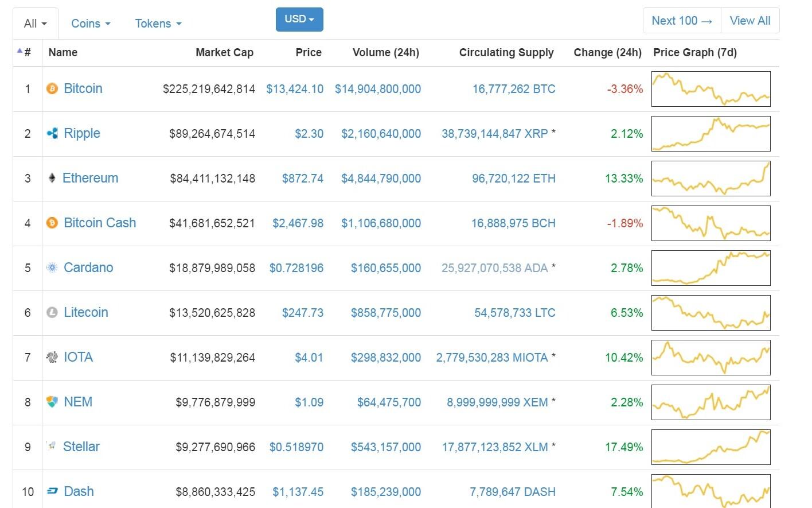Viewport: 812px width, 508px height.
Task: Open the Stellar name link
Action: pyautogui.click(x=81, y=447)
